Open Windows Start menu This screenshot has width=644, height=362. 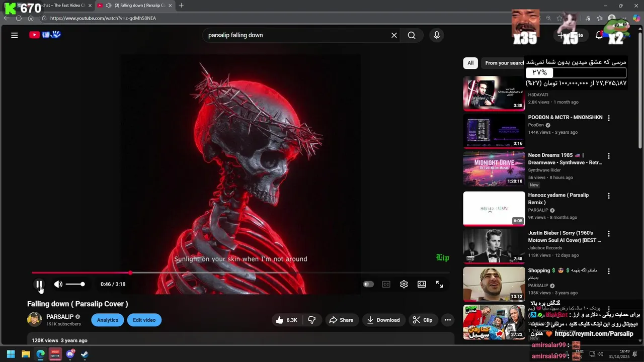(x=11, y=354)
